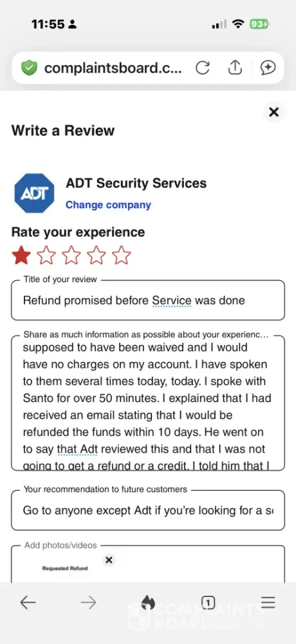The height and width of the screenshot is (644, 296).
Task: Select the first star rating
Action: tap(21, 255)
